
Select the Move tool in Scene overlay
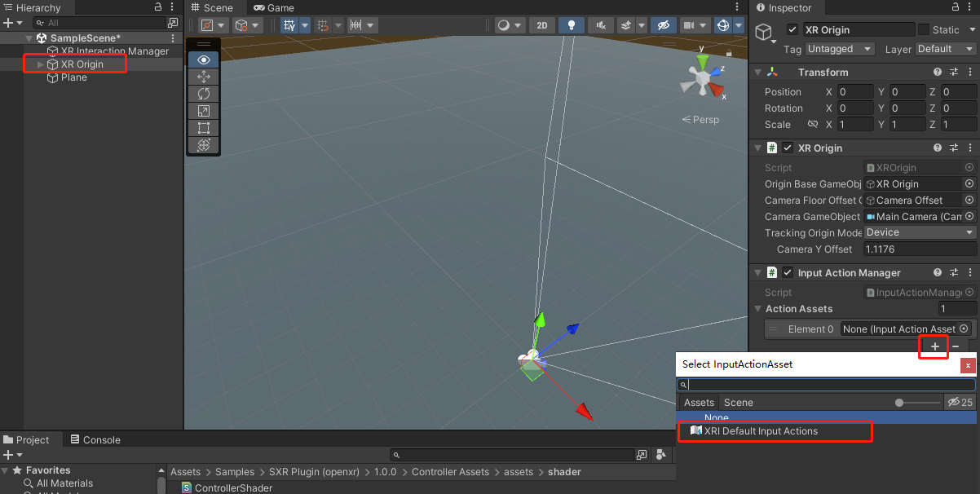pyautogui.click(x=204, y=77)
